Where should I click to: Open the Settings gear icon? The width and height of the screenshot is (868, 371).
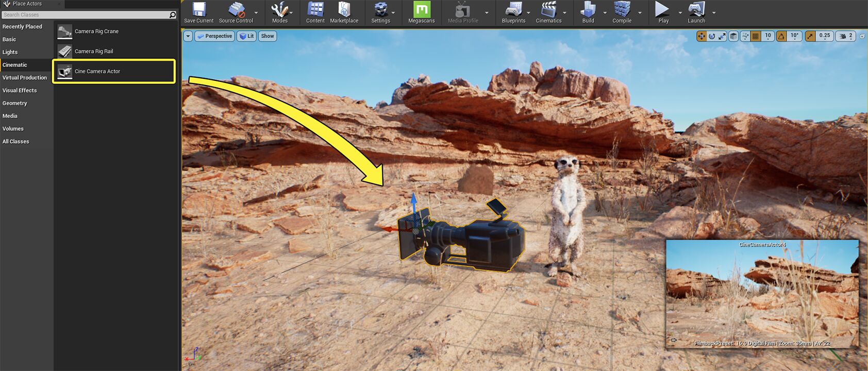(x=380, y=9)
